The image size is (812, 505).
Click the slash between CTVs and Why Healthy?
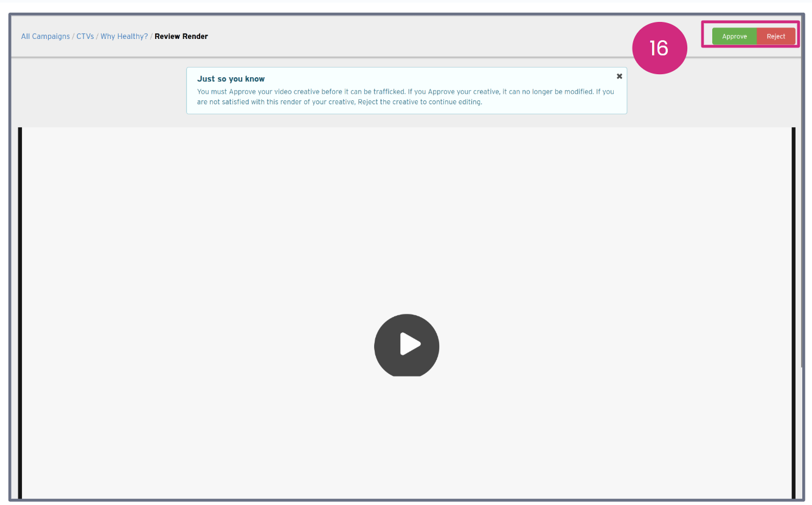[x=97, y=37]
